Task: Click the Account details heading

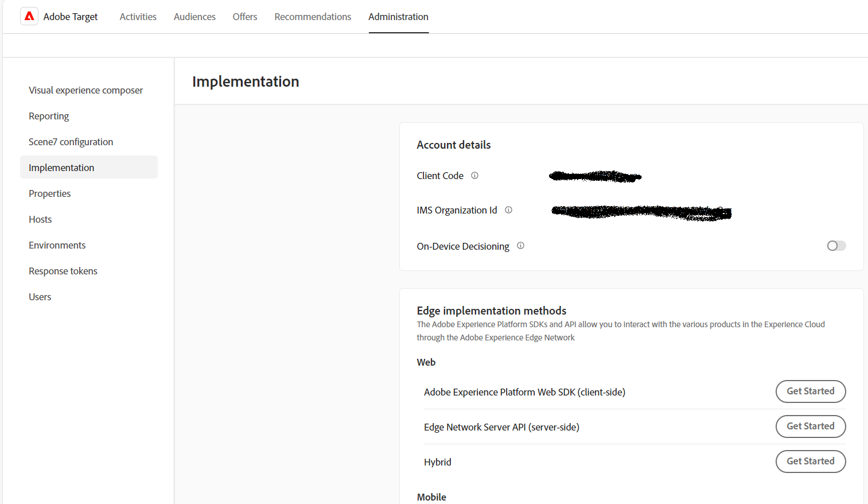Action: 454,145
